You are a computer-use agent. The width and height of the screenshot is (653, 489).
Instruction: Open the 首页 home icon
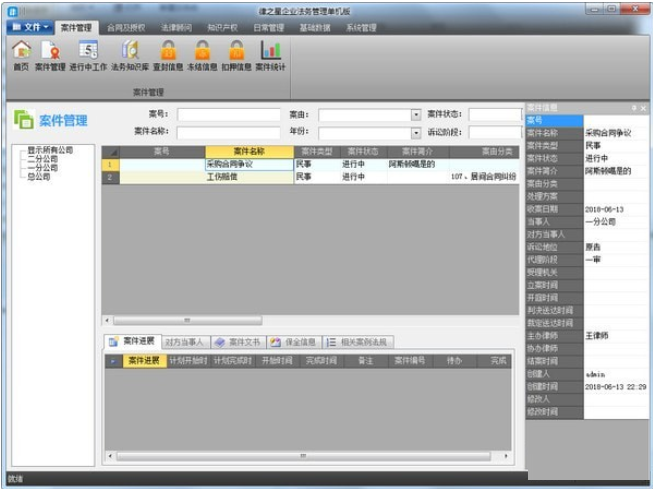pos(21,55)
